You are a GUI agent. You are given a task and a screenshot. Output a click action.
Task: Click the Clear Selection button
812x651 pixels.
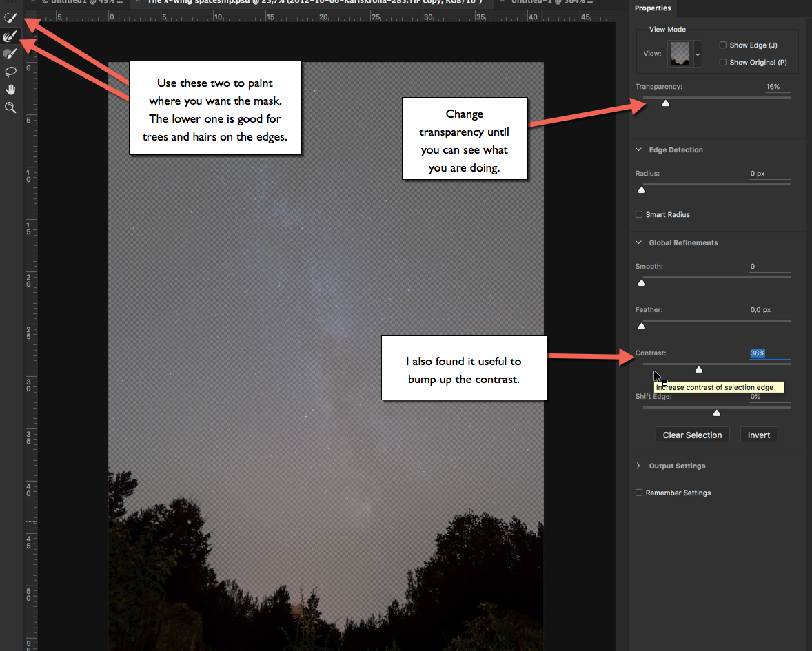(692, 435)
